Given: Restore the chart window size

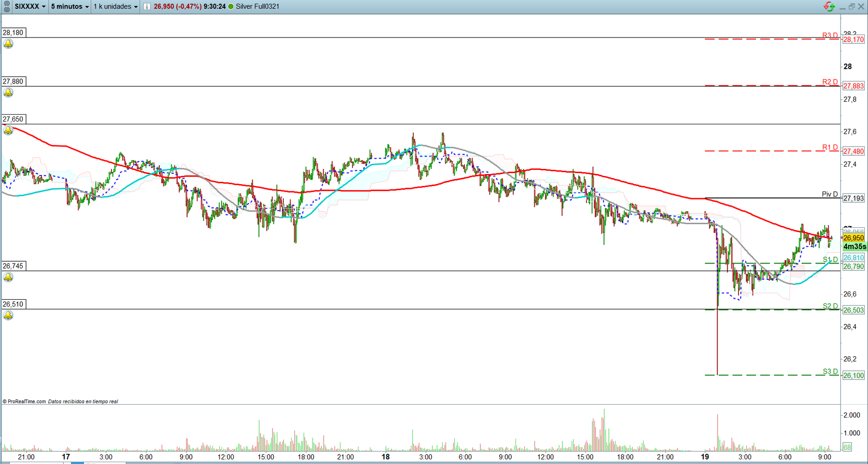Looking at the screenshot, I should [x=852, y=6].
